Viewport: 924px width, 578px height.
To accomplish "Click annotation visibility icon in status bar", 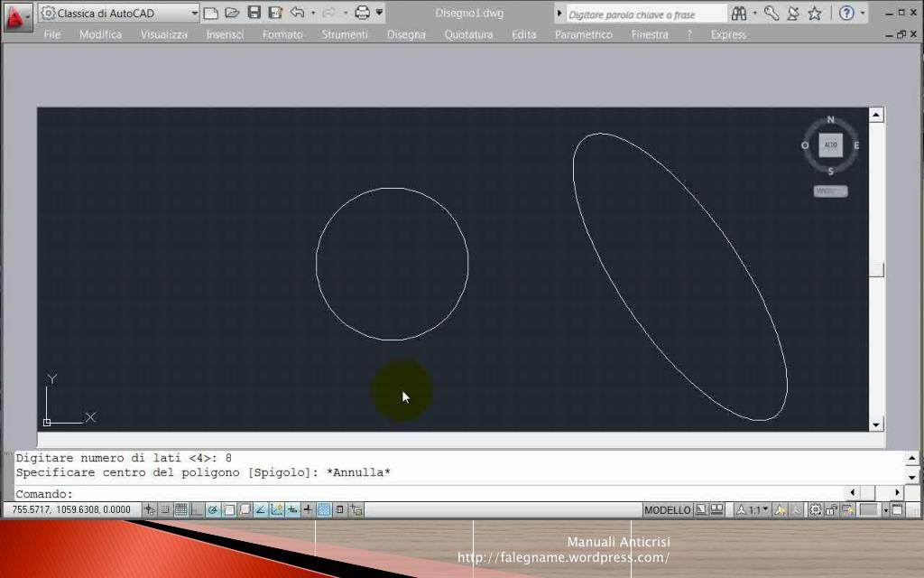I will 779,509.
